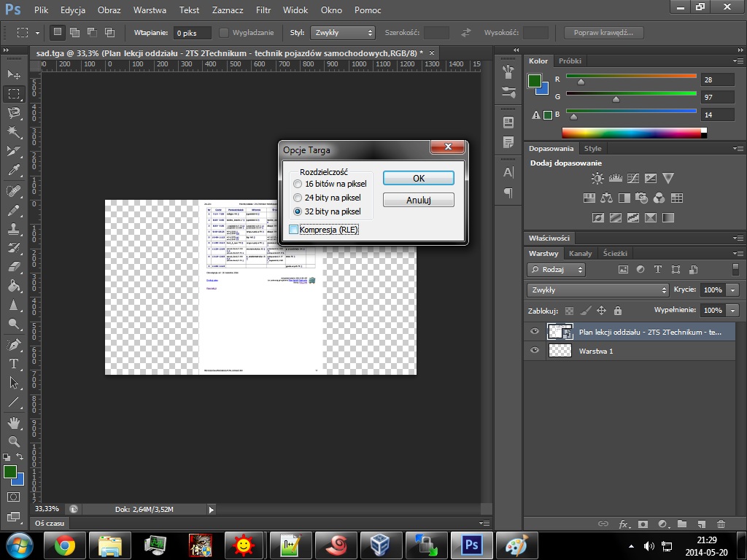Select the Healing Brush tool
Image resolution: width=747 pixels, height=560 pixels.
[x=14, y=191]
